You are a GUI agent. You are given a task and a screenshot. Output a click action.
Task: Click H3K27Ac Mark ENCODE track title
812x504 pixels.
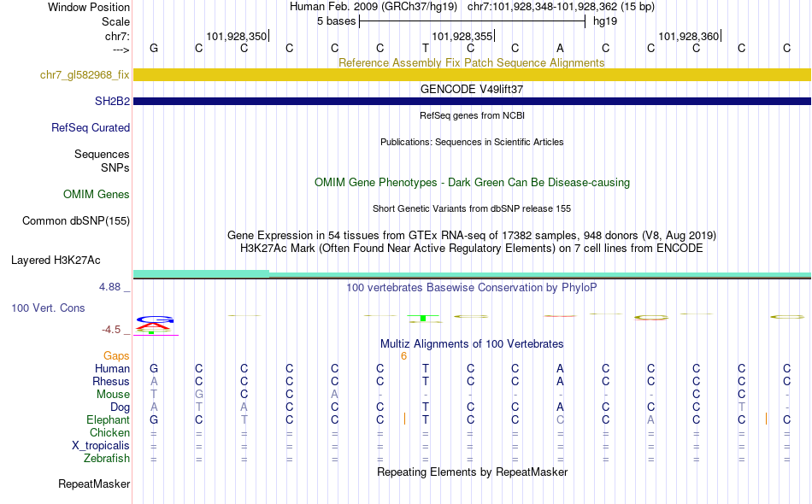[471, 249]
